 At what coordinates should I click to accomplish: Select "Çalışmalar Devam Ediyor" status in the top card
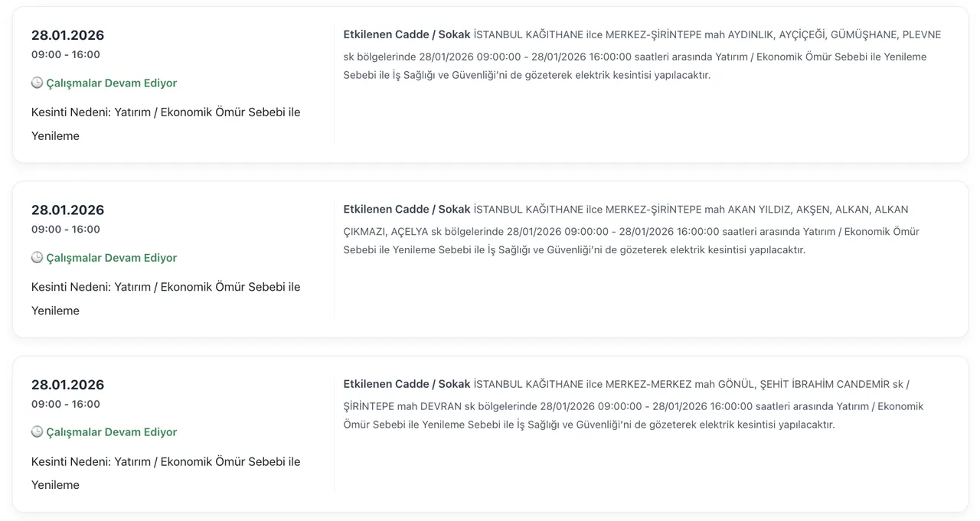[112, 83]
